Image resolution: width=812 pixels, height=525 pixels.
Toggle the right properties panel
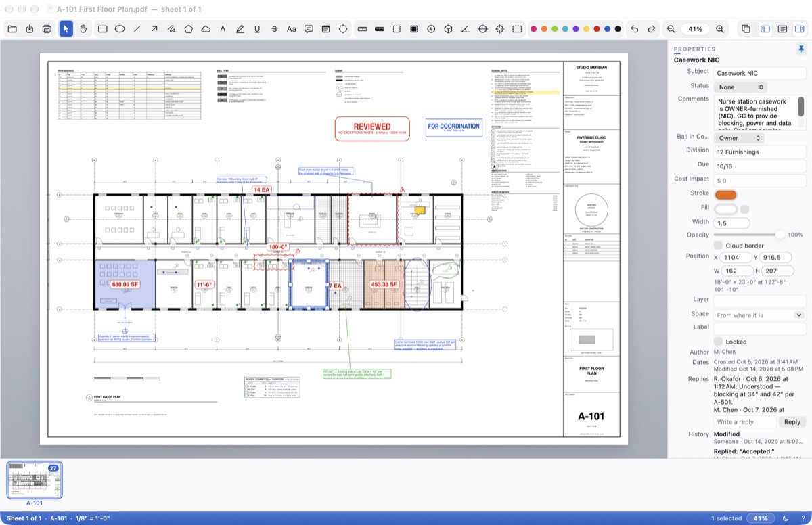click(x=799, y=29)
